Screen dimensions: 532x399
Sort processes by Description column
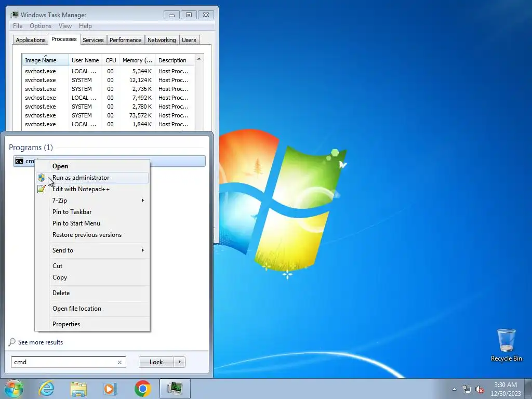coord(175,60)
